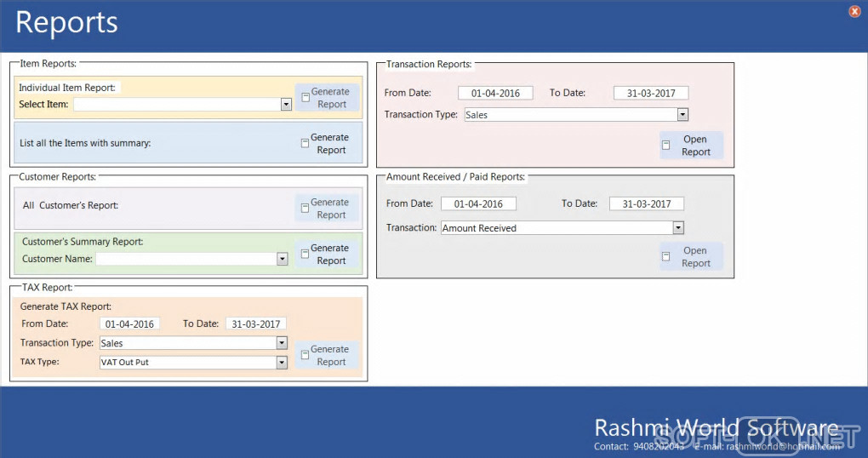The image size is (868, 458).
Task: Click the report icon on Individual Item button
Action: click(305, 97)
